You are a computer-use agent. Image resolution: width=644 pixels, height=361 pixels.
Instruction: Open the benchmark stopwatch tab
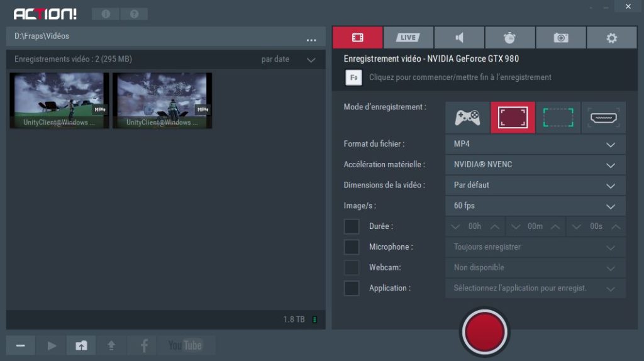click(509, 38)
